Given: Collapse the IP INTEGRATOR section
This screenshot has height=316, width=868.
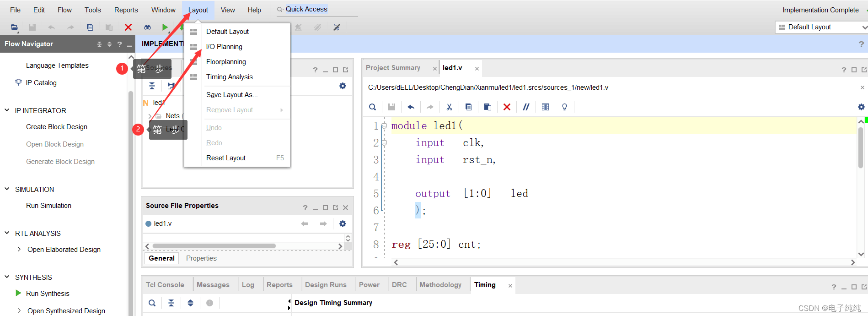Looking at the screenshot, I should click(7, 110).
